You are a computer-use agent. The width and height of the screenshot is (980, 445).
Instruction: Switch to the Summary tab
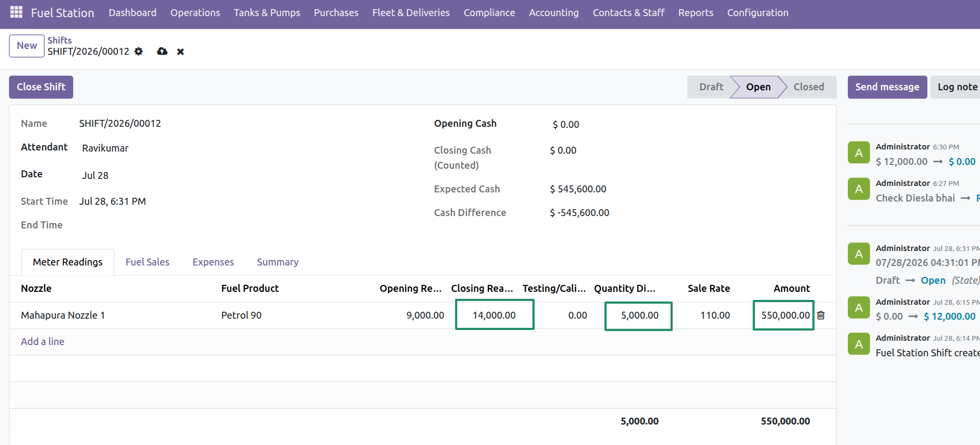pos(278,262)
